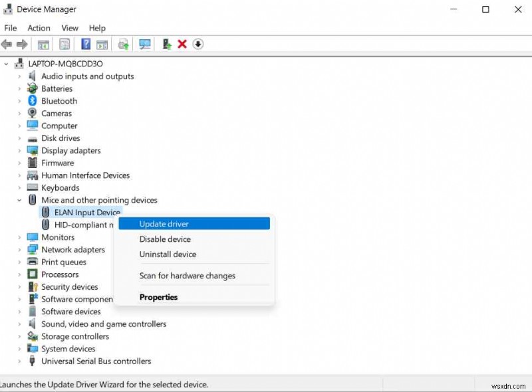Click the Forward navigation arrow

coord(23,44)
